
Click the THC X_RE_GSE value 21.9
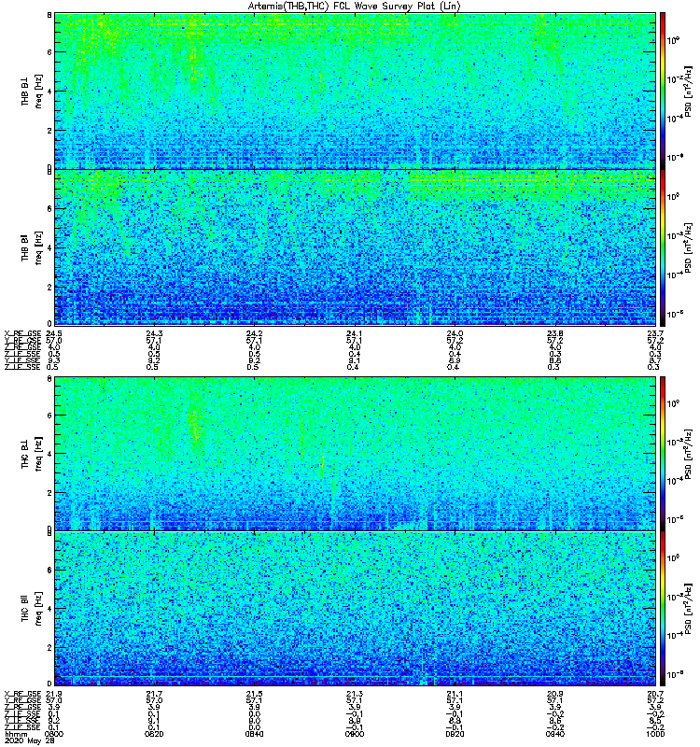click(x=54, y=694)
